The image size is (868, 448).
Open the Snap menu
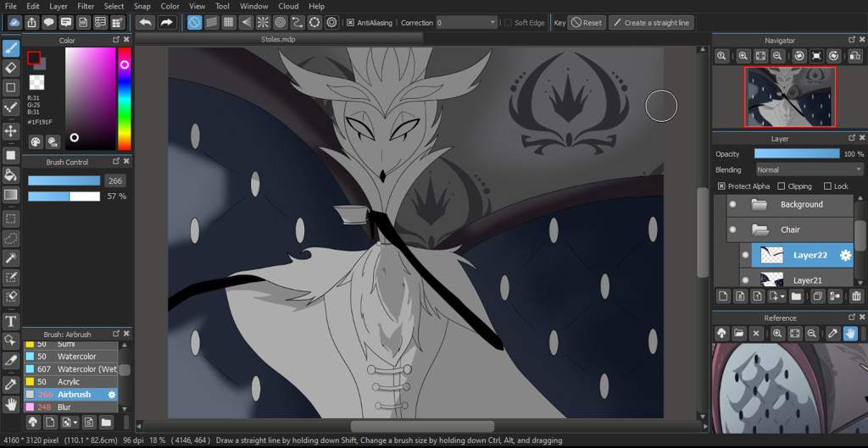pos(142,6)
